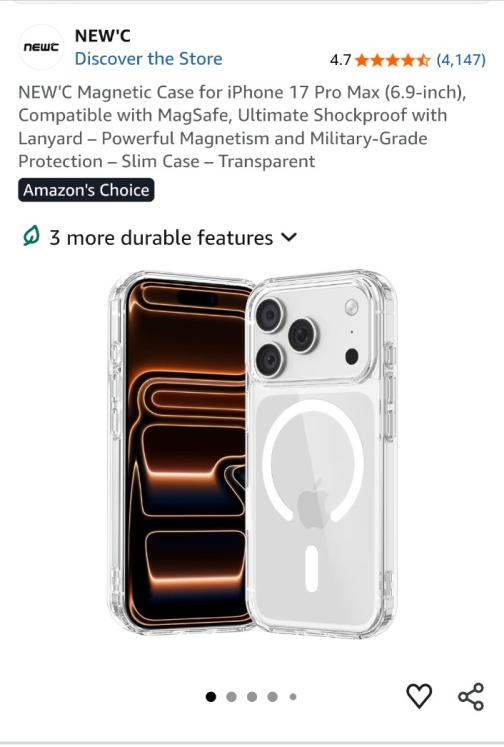
Task: Jump to the fourth carousel dot
Action: pos(272,697)
